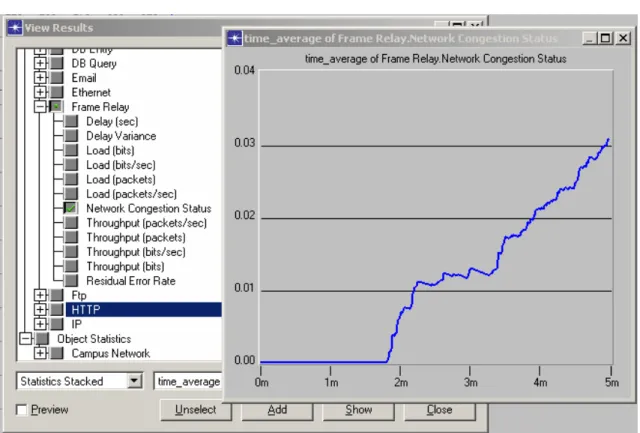Click the View Results window icon
The height and width of the screenshot is (433, 640).
click(15, 28)
